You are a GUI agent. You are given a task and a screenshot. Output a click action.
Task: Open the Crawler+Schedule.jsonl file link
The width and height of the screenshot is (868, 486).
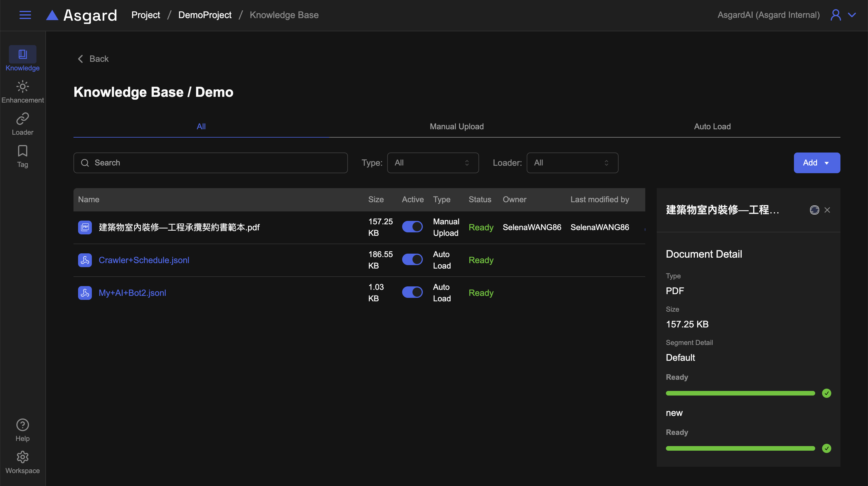pyautogui.click(x=144, y=260)
